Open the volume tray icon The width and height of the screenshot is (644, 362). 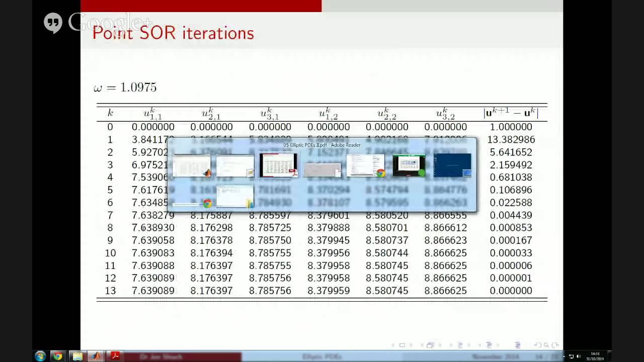[x=578, y=356]
